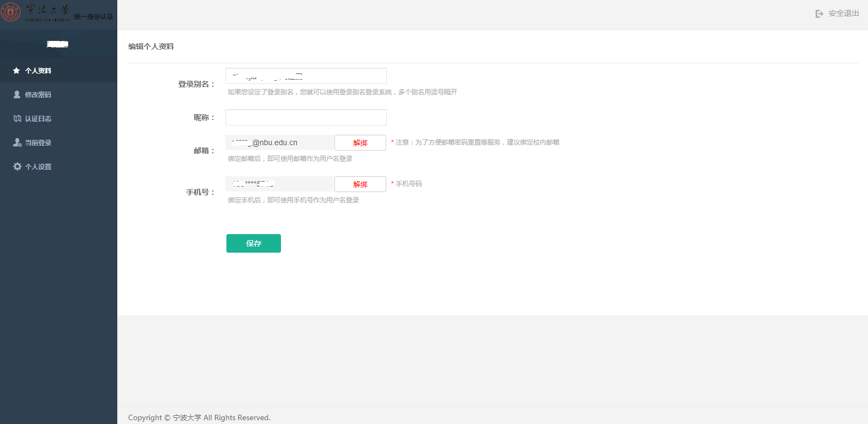Select 当前登录 in the sidebar
Screen dimensions: 868x424
tap(38, 143)
